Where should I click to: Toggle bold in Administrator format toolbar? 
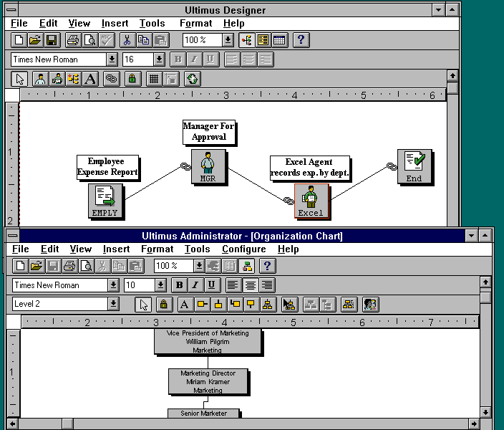click(x=180, y=285)
